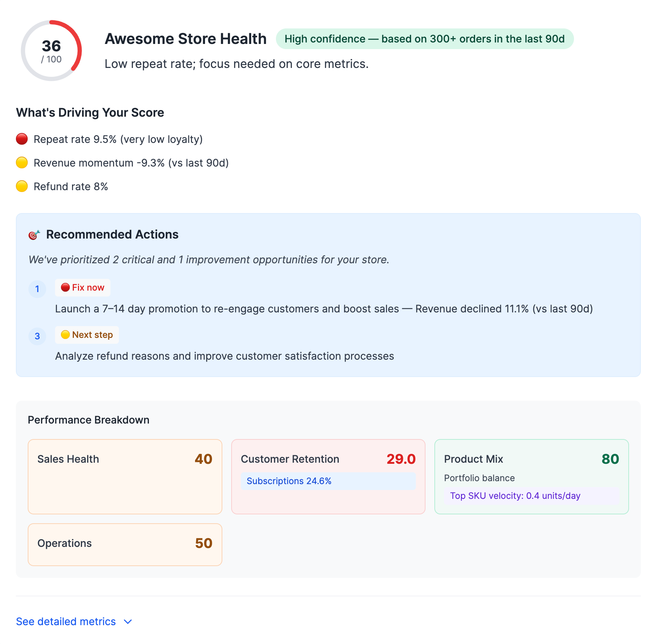Click the Analyze refund reasons recommendation text

coord(225,356)
